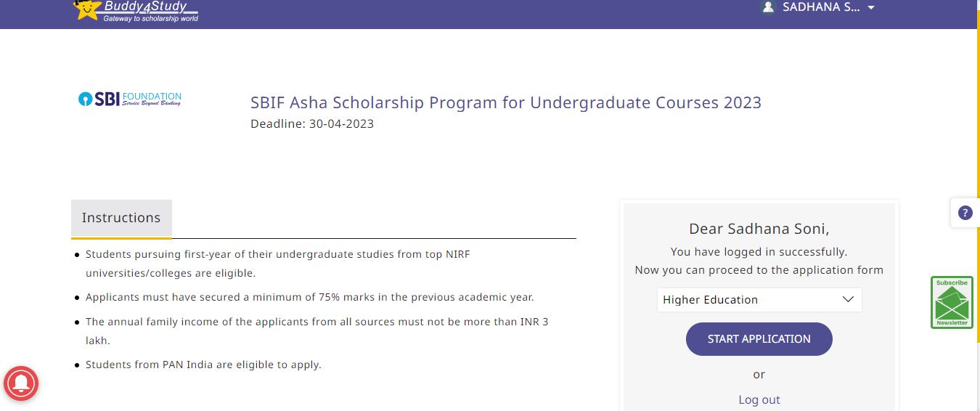Click the vertical scrollbar on the right edge
Viewport: 980px width, 411px height.
click(x=976, y=218)
